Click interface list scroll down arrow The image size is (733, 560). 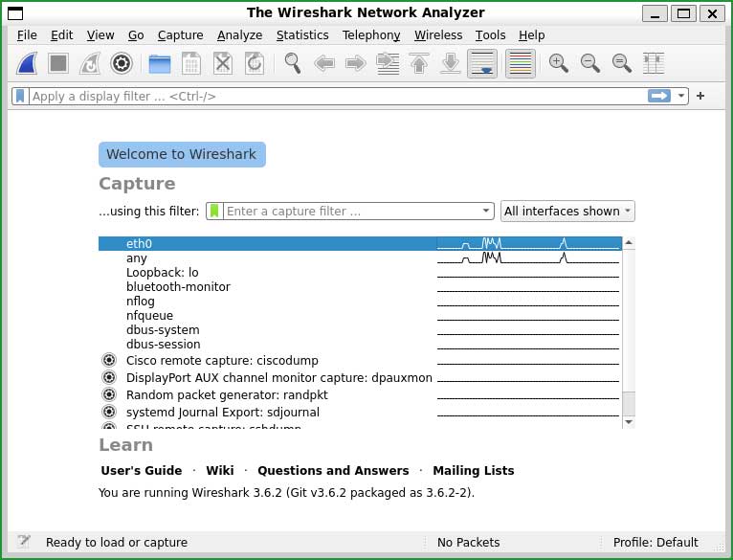[629, 422]
